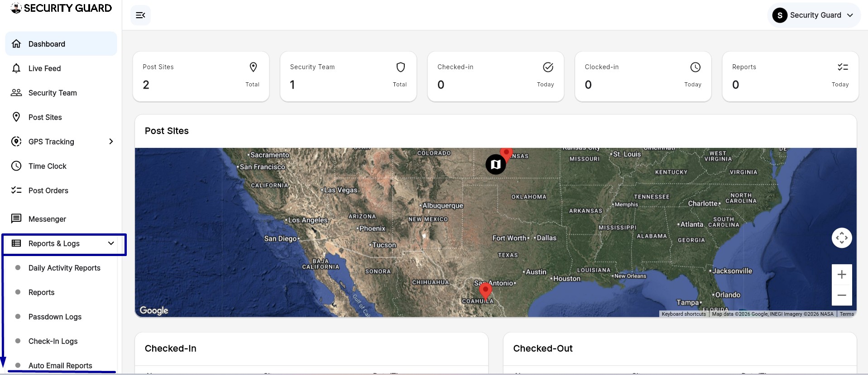
Task: Click the Security Guard logo icon
Action: (x=16, y=8)
